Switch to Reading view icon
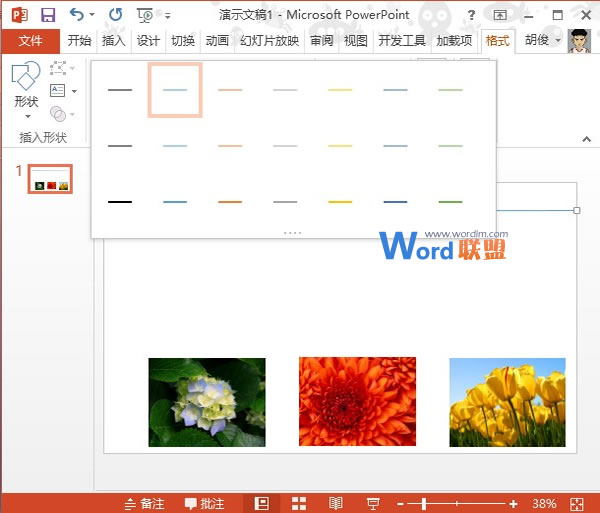This screenshot has width=600, height=513. coord(336,503)
